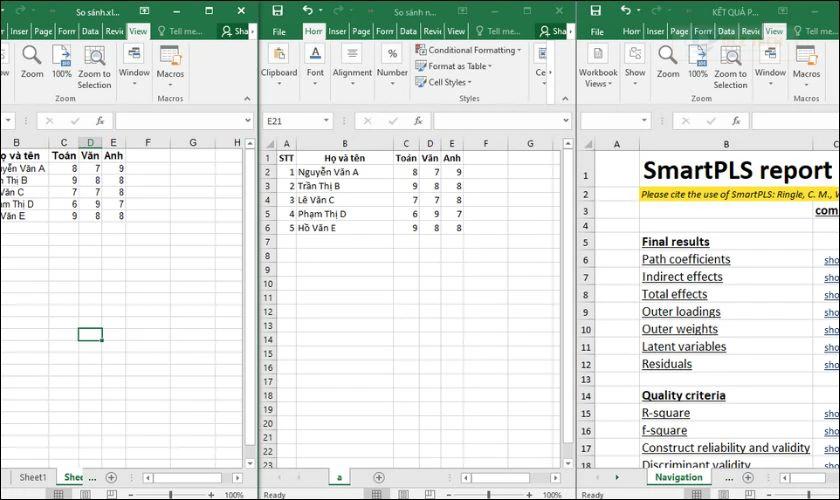Image resolution: width=840 pixels, height=500 pixels.
Task: Open Macros button in left window ribbon
Action: pos(170,65)
